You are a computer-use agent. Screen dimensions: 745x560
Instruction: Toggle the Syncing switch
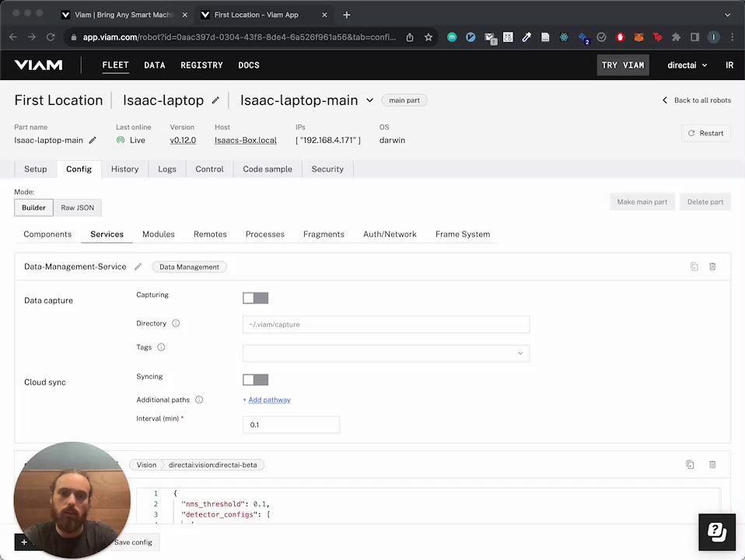255,380
